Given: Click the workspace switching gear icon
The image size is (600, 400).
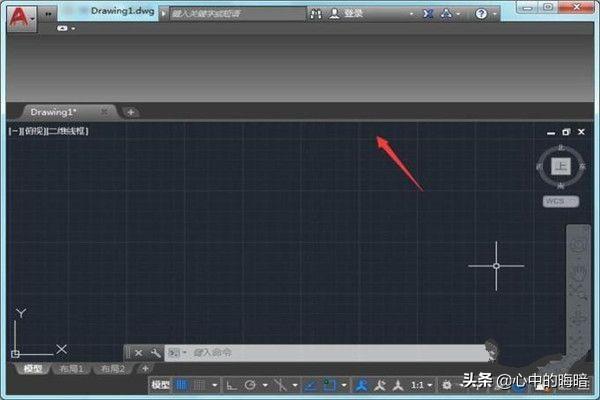Looking at the screenshot, I should pyautogui.click(x=445, y=385).
